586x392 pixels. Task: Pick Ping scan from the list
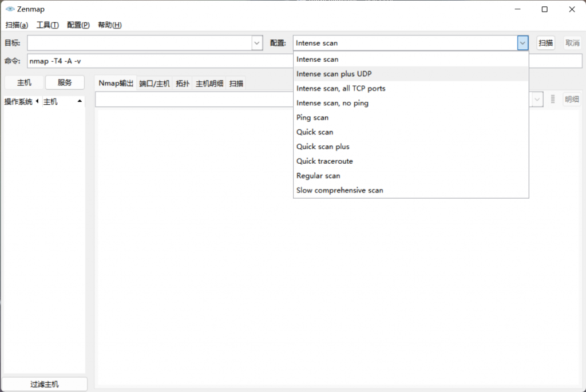tap(411, 118)
